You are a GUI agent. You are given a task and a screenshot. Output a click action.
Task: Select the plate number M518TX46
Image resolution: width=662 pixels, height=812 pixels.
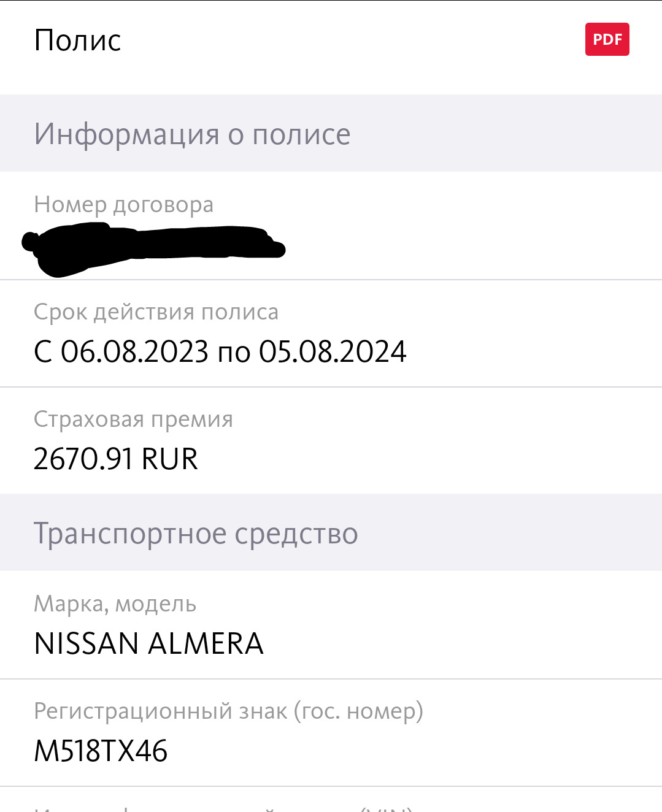tap(101, 751)
